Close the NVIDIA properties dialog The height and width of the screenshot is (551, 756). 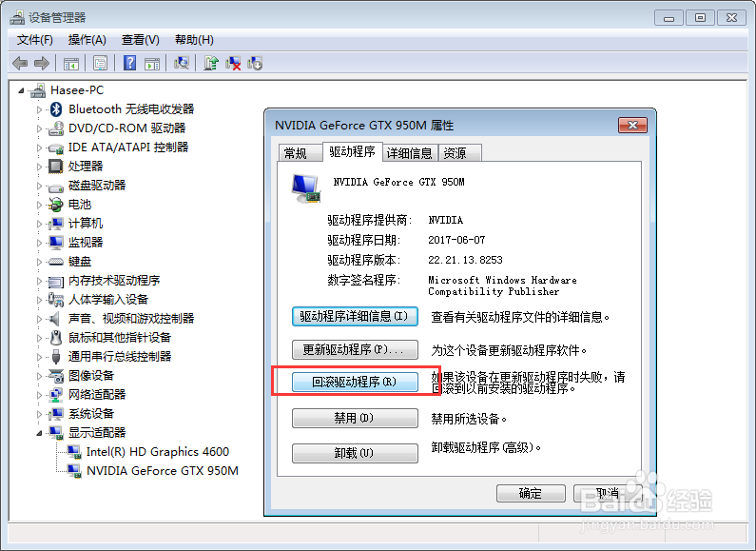point(632,126)
